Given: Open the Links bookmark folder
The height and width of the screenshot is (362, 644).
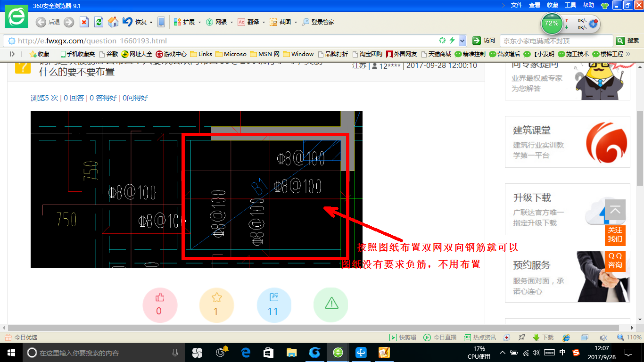Looking at the screenshot, I should click(201, 54).
